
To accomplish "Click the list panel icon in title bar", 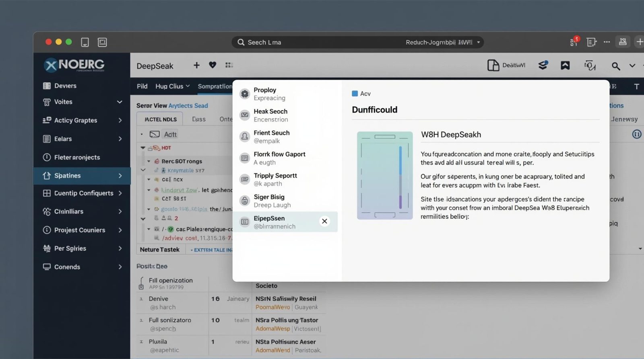I will pyautogui.click(x=591, y=42).
